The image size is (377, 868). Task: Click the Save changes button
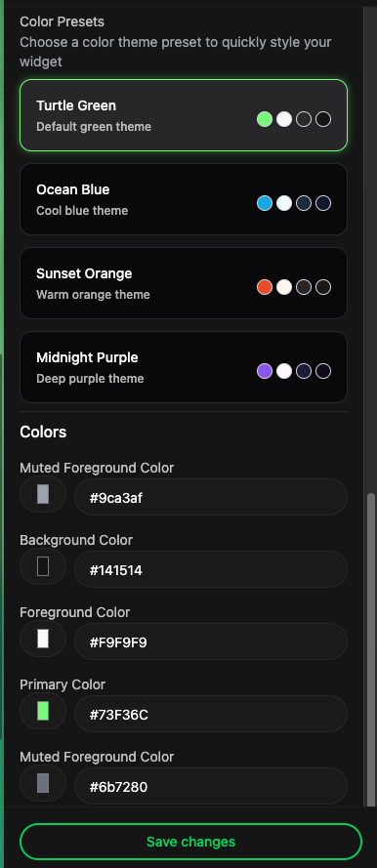191,842
